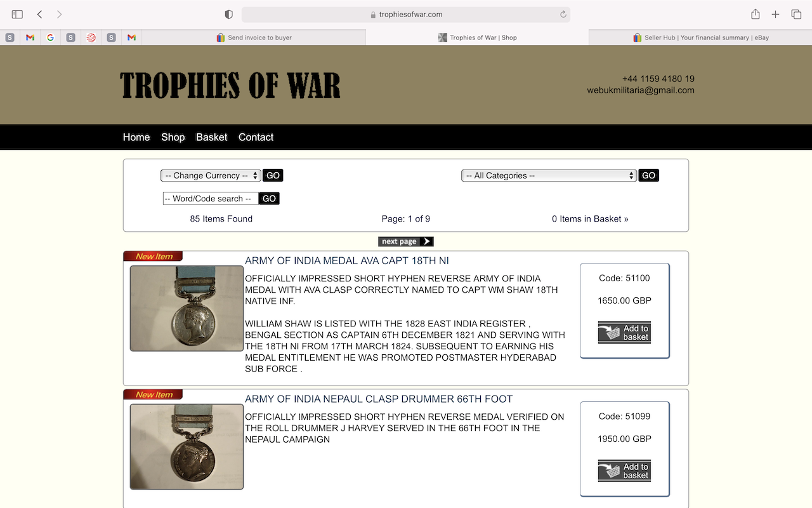Reload the page using the refresh icon
812x508 pixels.
click(563, 14)
